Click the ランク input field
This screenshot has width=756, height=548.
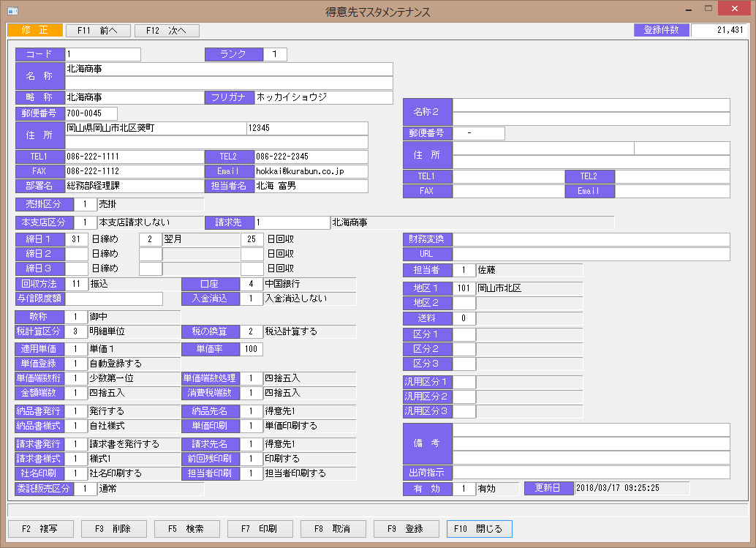tap(275, 55)
